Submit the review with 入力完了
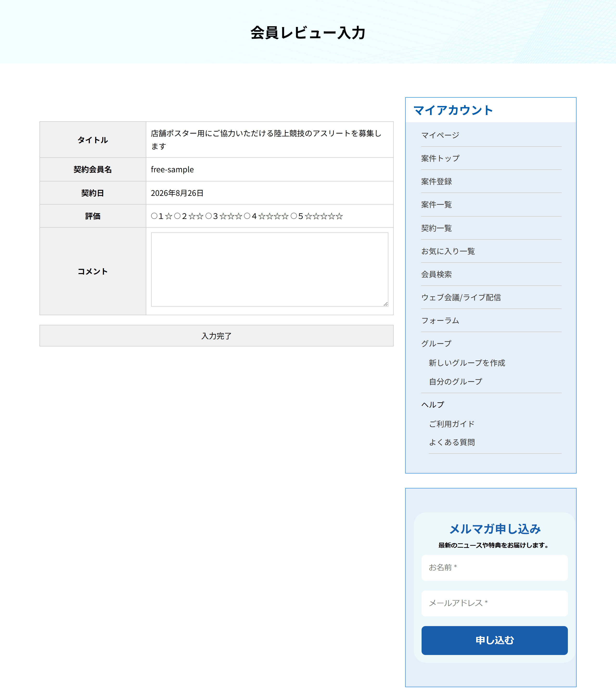Screen dimensions: 616x699 (x=217, y=335)
